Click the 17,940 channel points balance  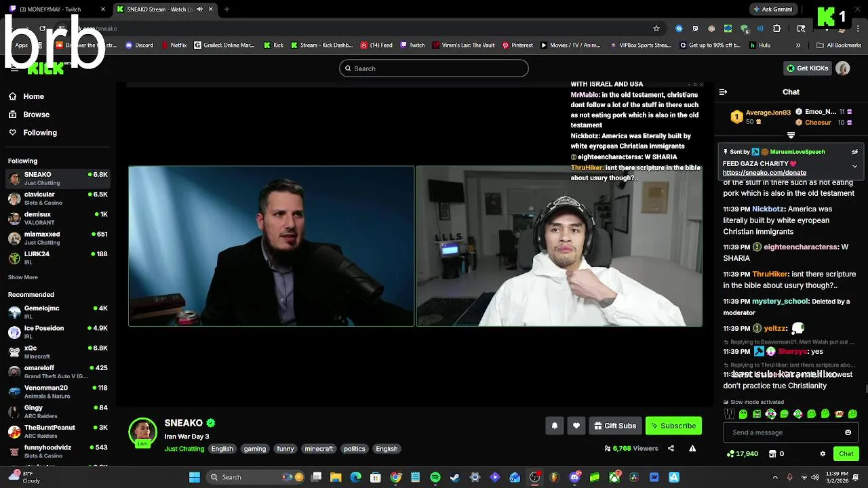pyautogui.click(x=742, y=453)
